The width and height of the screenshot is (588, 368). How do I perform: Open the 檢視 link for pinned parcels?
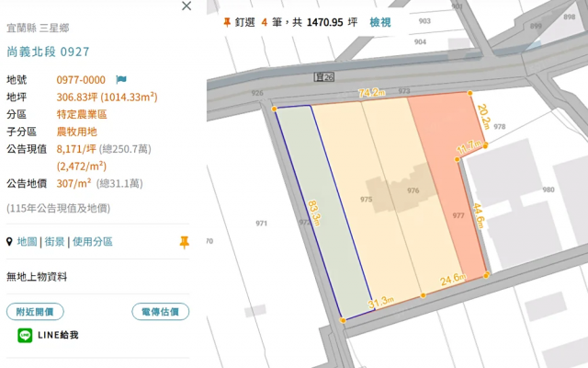click(x=379, y=19)
